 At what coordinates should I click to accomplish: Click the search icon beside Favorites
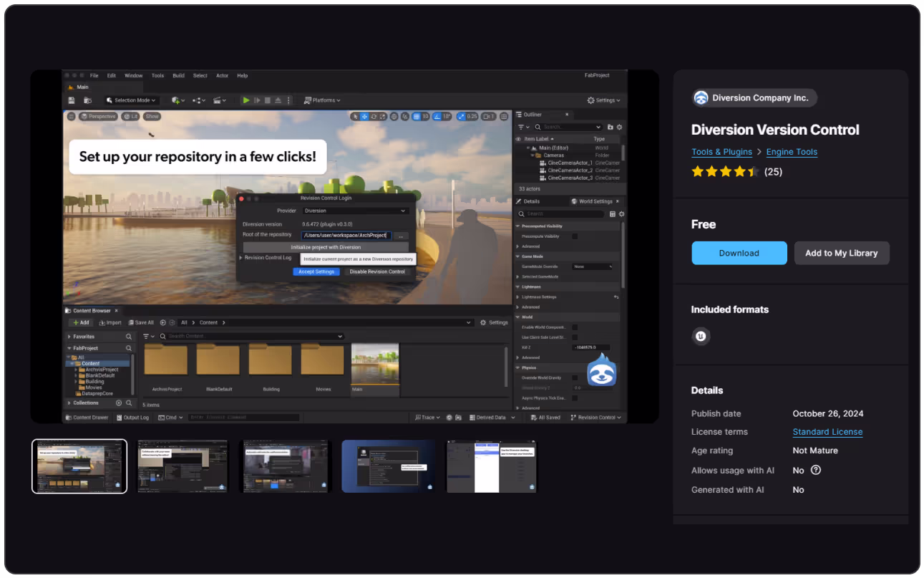pos(129,337)
